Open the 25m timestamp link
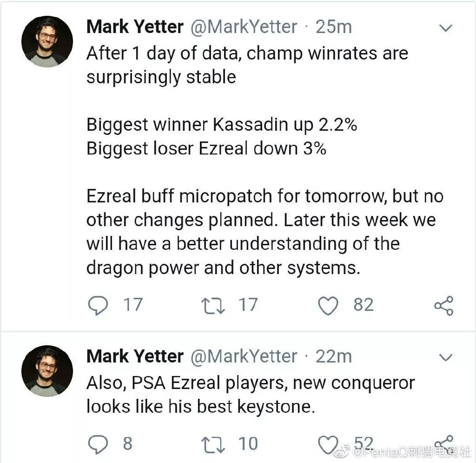This screenshot has width=476, height=463. pos(334,27)
